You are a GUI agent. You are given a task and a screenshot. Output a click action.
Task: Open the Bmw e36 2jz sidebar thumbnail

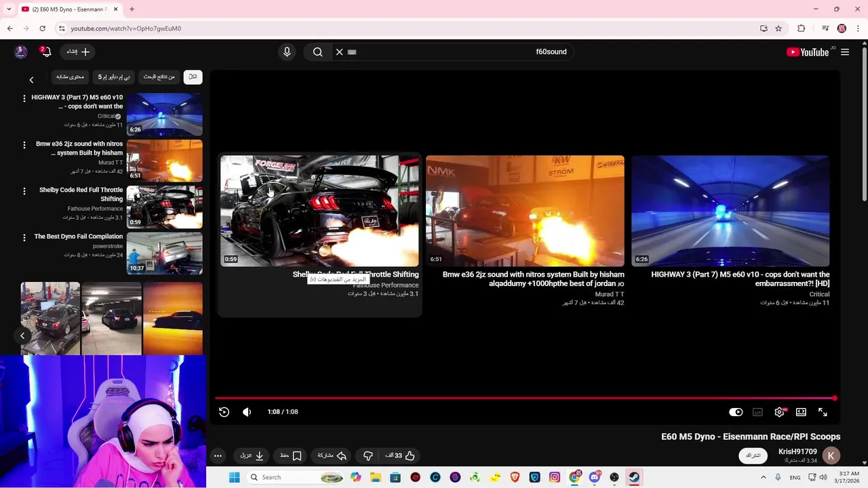click(x=164, y=160)
